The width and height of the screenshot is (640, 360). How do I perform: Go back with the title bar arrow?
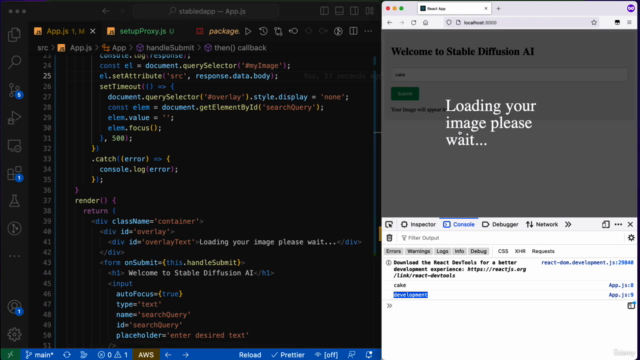click(x=106, y=11)
